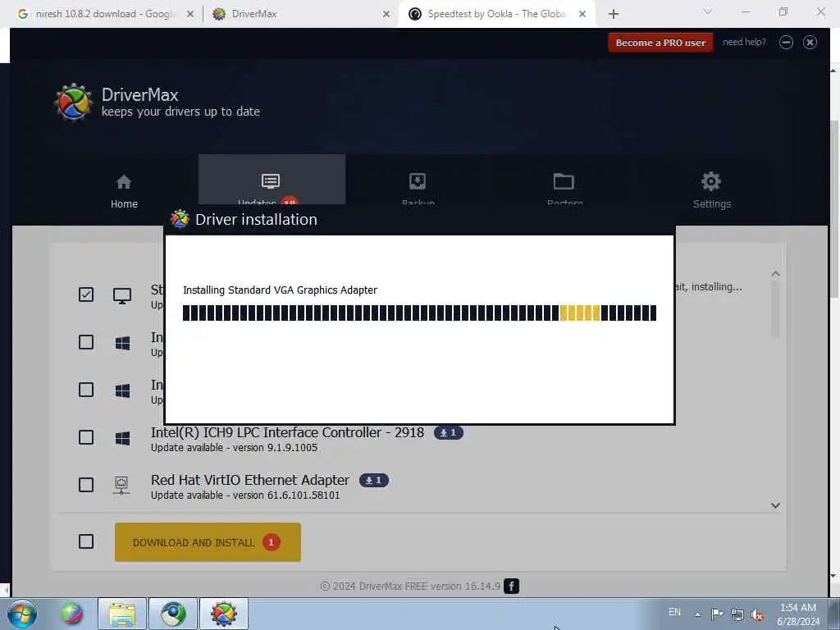Viewport: 840px width, 630px height.
Task: Click the Windows logo icon in second driver row
Action: click(x=123, y=343)
